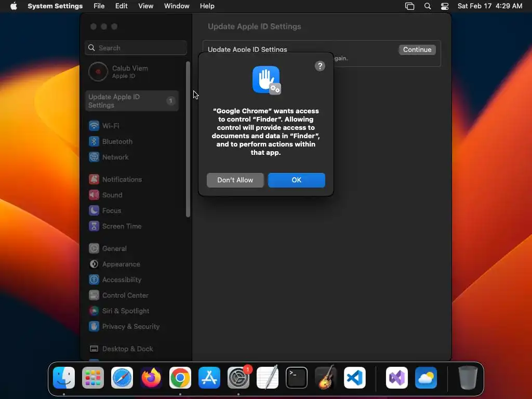
Task: Open the Trash from the Dock
Action: click(468, 378)
